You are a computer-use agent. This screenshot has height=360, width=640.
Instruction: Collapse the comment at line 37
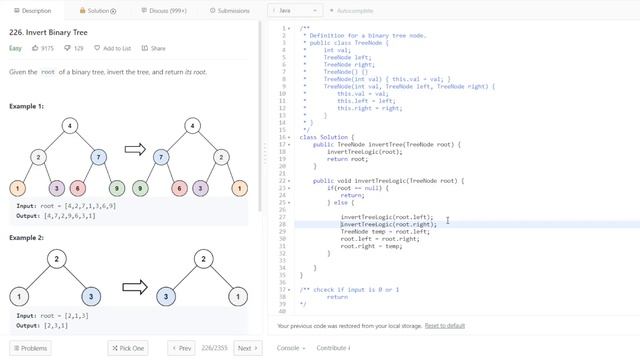click(289, 290)
